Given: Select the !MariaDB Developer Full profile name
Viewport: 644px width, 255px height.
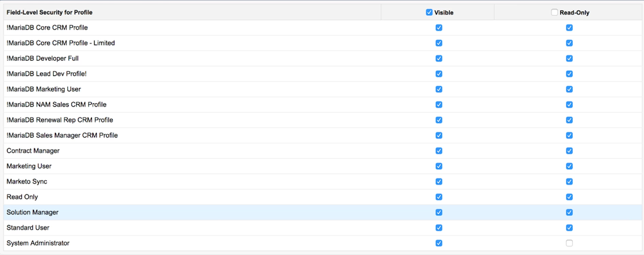Looking at the screenshot, I should click(43, 58).
